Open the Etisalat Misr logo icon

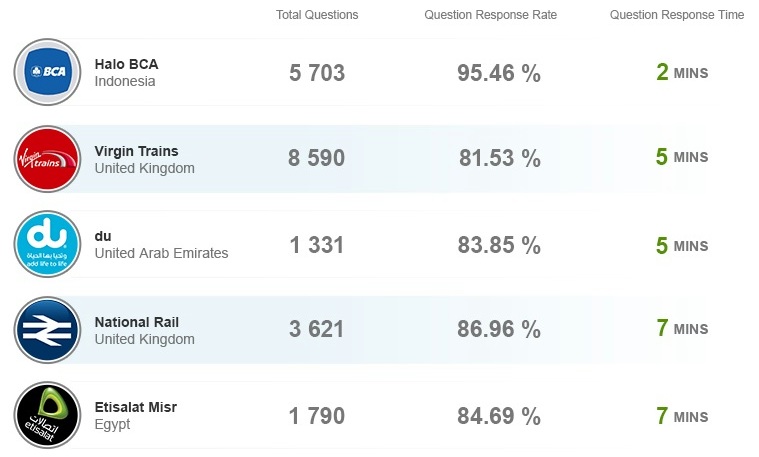pos(47,415)
